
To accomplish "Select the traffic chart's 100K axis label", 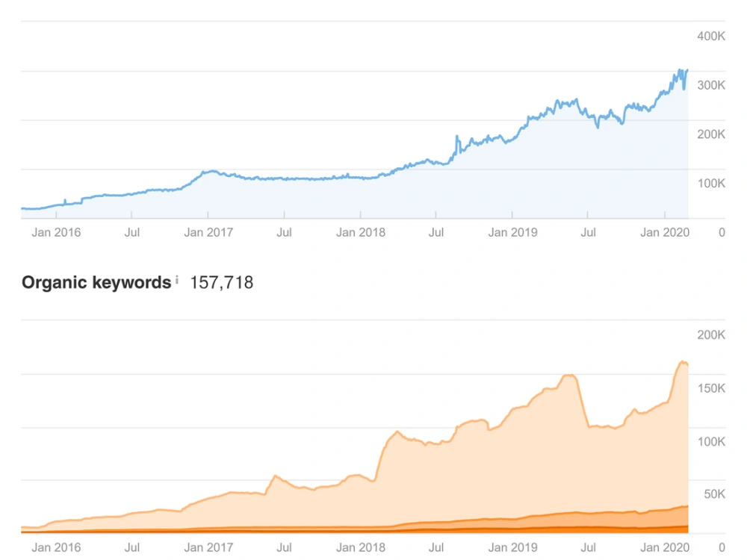I will [711, 184].
